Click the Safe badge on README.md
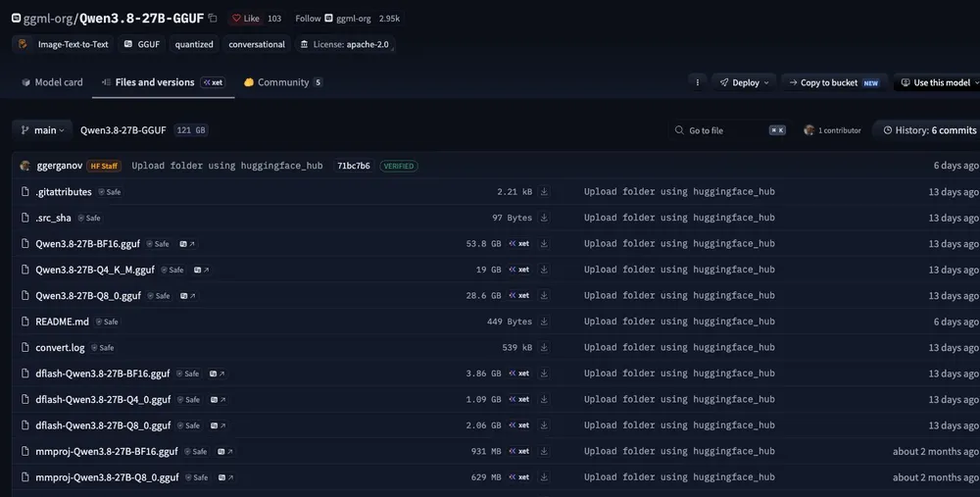Viewport: 980px width, 497px height. click(107, 322)
